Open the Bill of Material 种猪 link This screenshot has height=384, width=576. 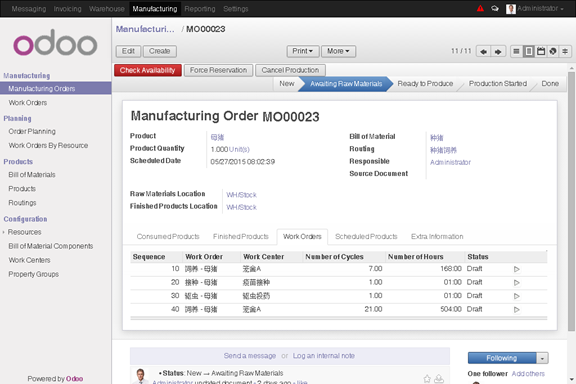click(436, 138)
